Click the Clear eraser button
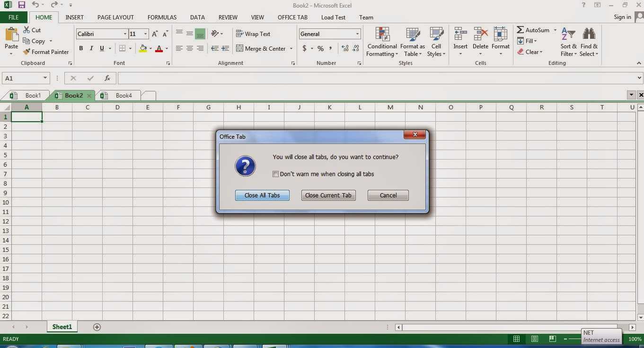The height and width of the screenshot is (348, 644). (x=529, y=52)
